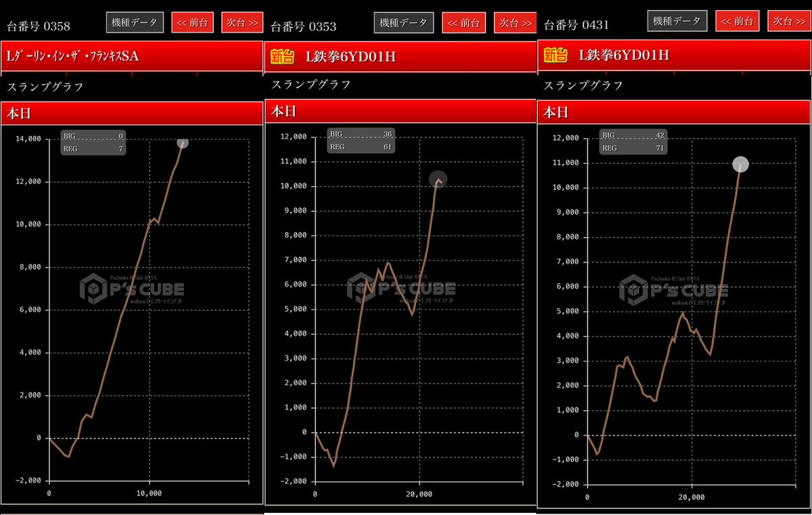Screen dimensions: 812x515
Task: Go to 前台 from machine 0353
Action: click(x=464, y=22)
